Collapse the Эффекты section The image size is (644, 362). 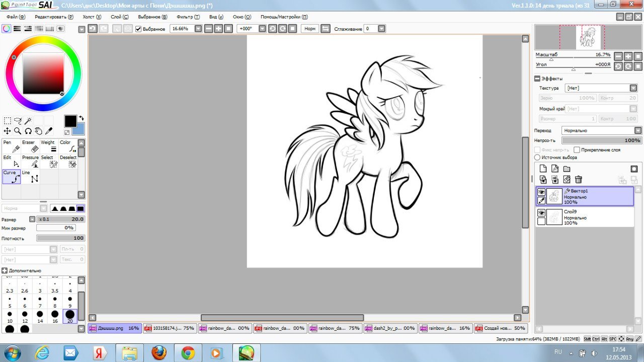pyautogui.click(x=537, y=79)
